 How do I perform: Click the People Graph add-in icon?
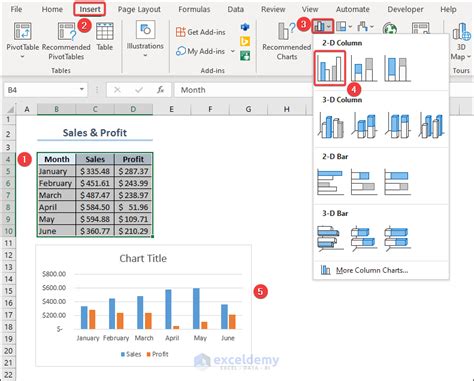click(245, 56)
